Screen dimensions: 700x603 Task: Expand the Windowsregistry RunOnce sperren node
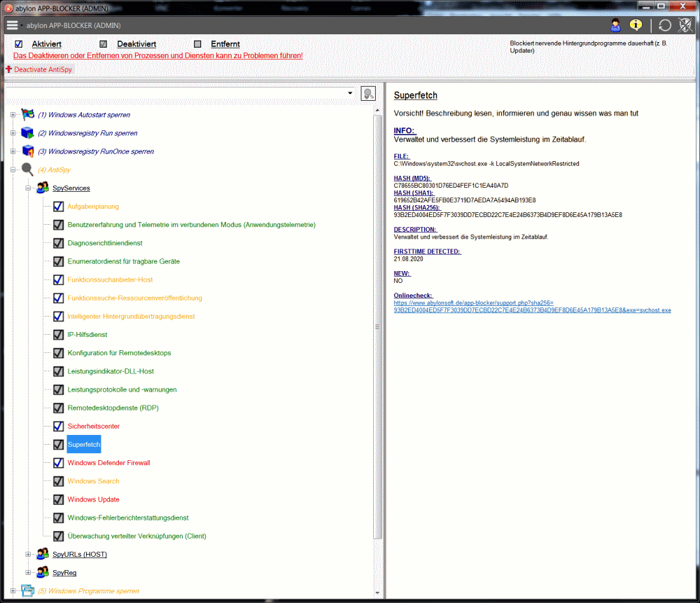click(13, 151)
